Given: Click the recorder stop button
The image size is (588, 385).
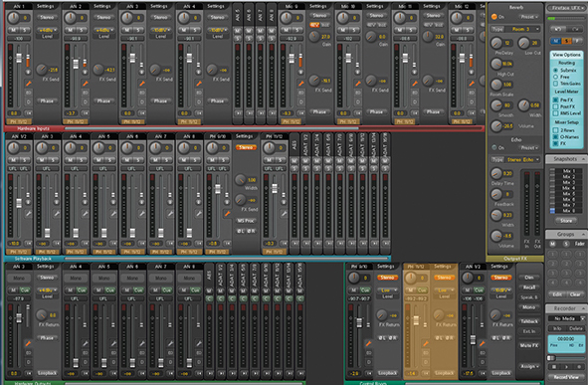Looking at the screenshot, I should (554, 367).
